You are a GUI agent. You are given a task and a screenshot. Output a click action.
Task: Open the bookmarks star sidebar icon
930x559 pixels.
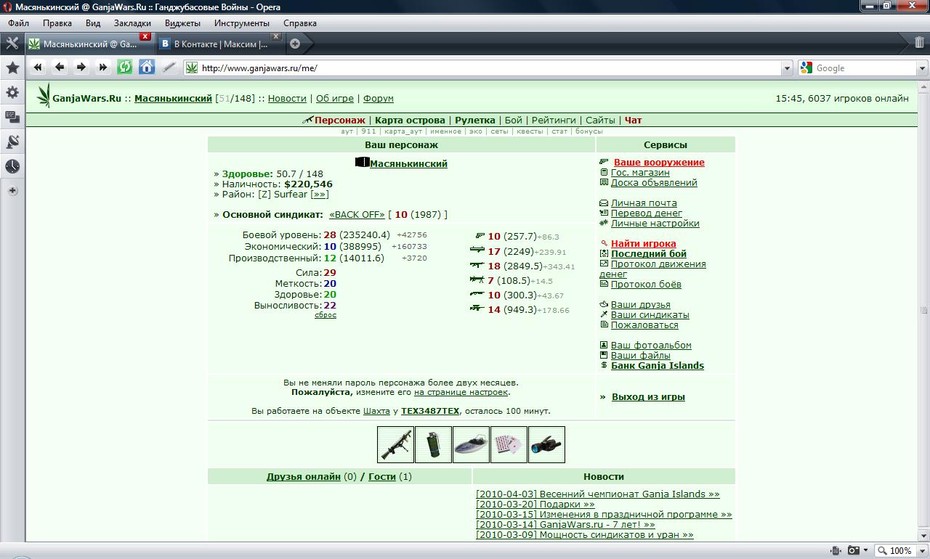point(12,68)
